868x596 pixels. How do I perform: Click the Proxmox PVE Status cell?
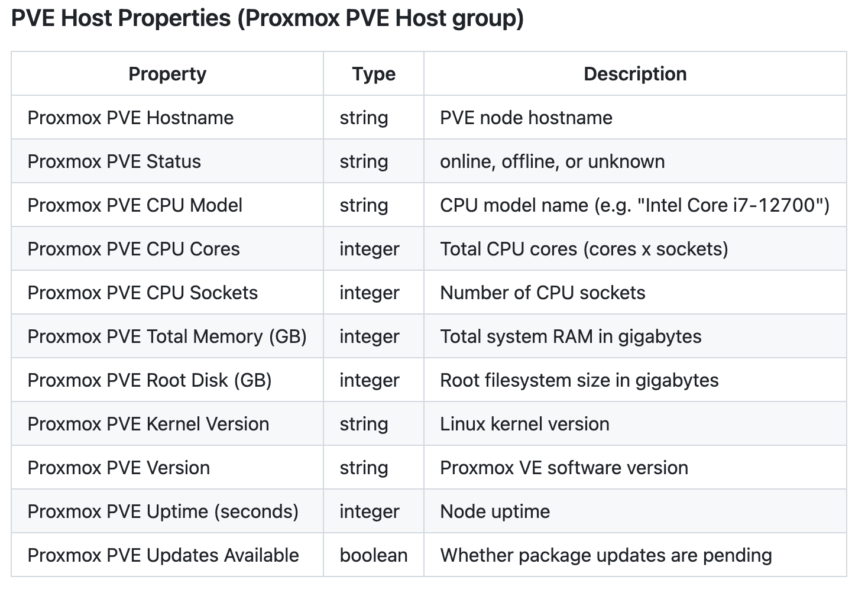[167, 161]
